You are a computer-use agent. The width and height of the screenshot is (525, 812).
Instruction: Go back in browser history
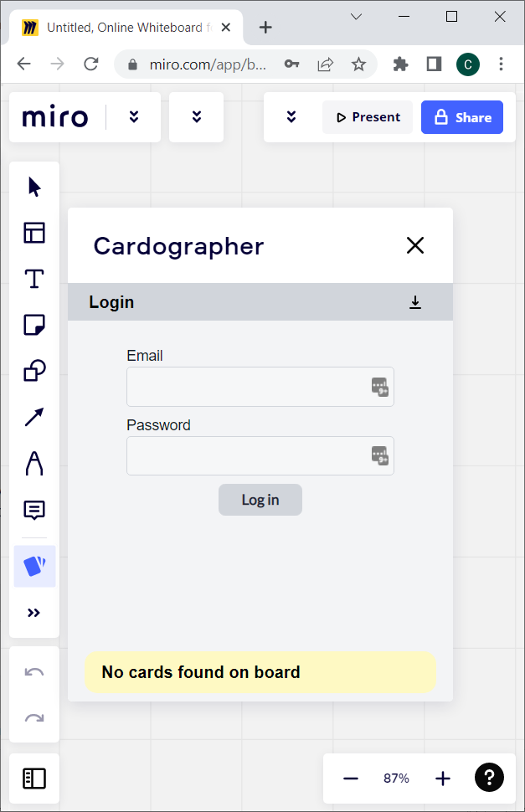tap(23, 64)
